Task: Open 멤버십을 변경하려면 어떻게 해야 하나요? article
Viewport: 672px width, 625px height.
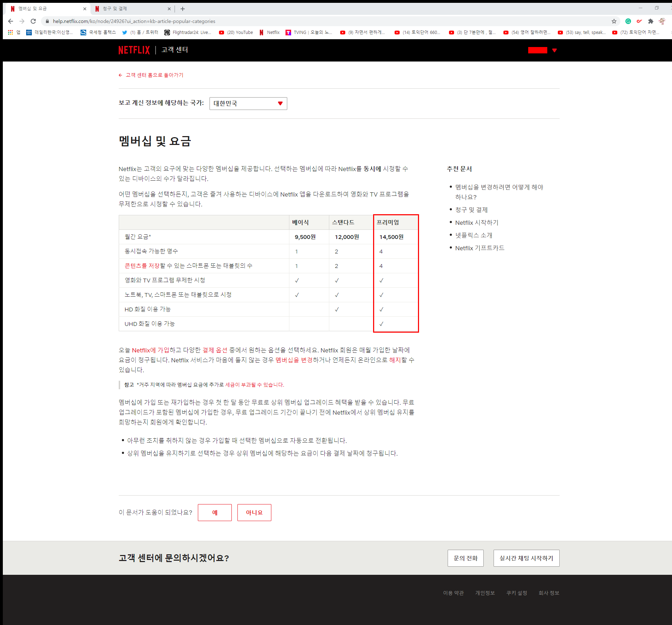Action: point(499,192)
